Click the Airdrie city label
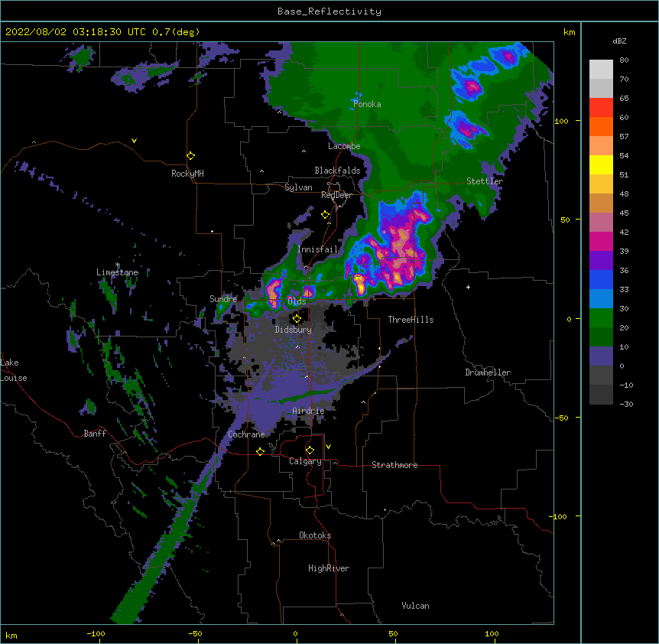Image resolution: width=659 pixels, height=644 pixels. pos(309,411)
